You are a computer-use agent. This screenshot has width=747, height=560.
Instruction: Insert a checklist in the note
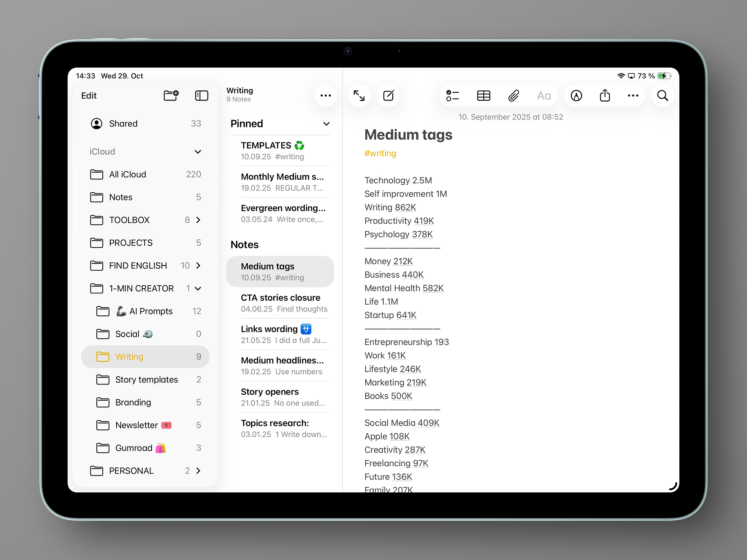tap(452, 96)
